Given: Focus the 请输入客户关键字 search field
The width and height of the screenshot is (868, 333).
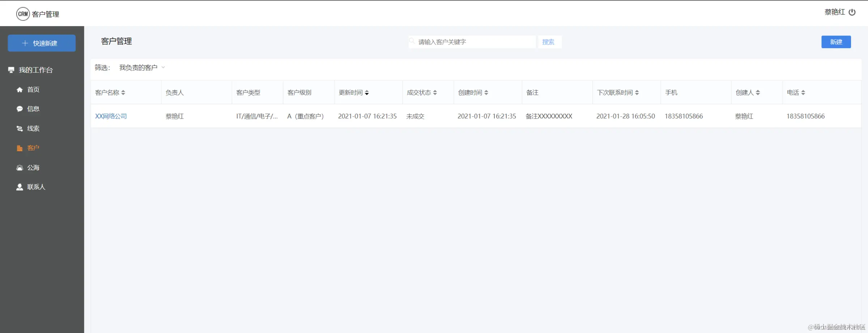Looking at the screenshot, I should pos(472,42).
